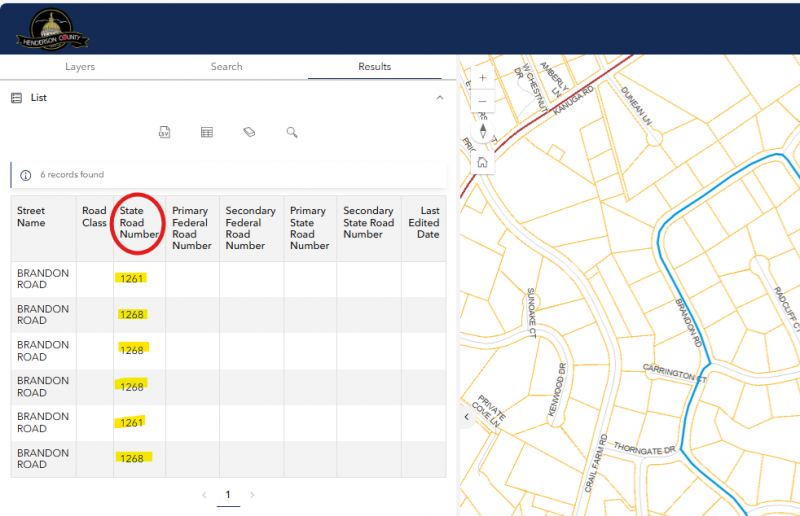
Task: Return map to home extent
Action: [482, 163]
